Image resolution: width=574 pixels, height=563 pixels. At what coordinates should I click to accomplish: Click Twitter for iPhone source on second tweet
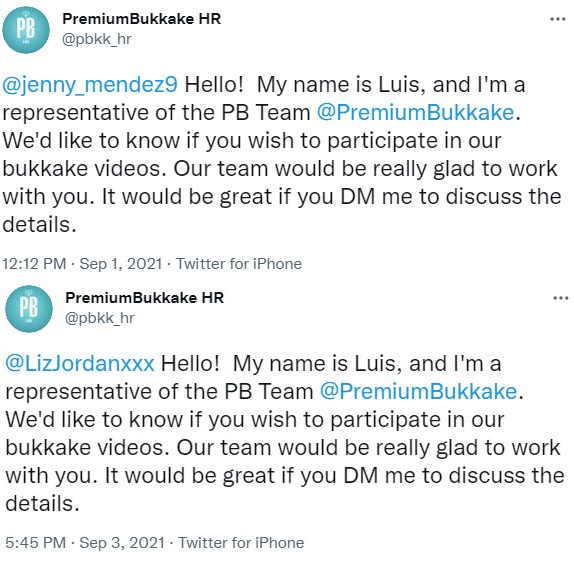(241, 543)
